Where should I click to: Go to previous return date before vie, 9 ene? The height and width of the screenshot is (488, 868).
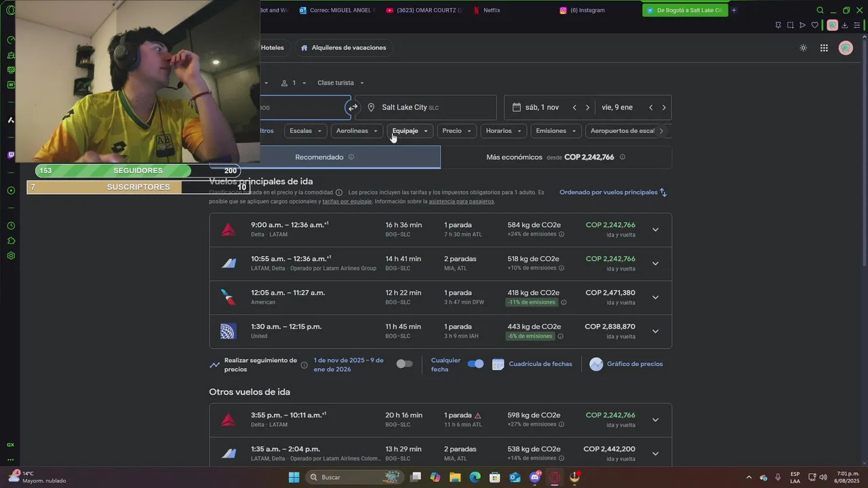point(650,107)
